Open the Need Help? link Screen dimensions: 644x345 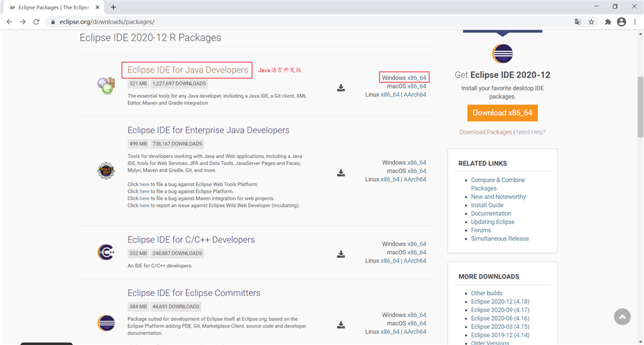click(x=531, y=132)
